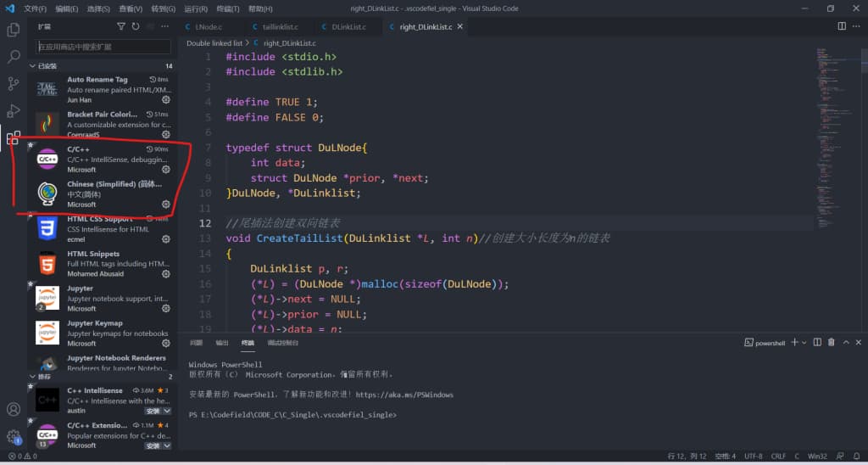The width and height of the screenshot is (868, 465).
Task: Switch to the DLinkList.c tab
Action: pyautogui.click(x=348, y=26)
